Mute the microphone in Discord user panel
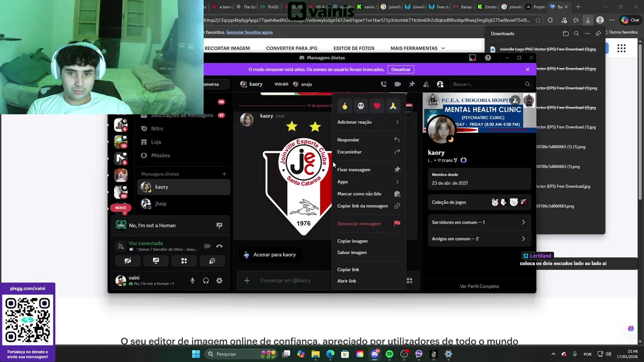Screen dimensions: 644x362 click(192, 281)
